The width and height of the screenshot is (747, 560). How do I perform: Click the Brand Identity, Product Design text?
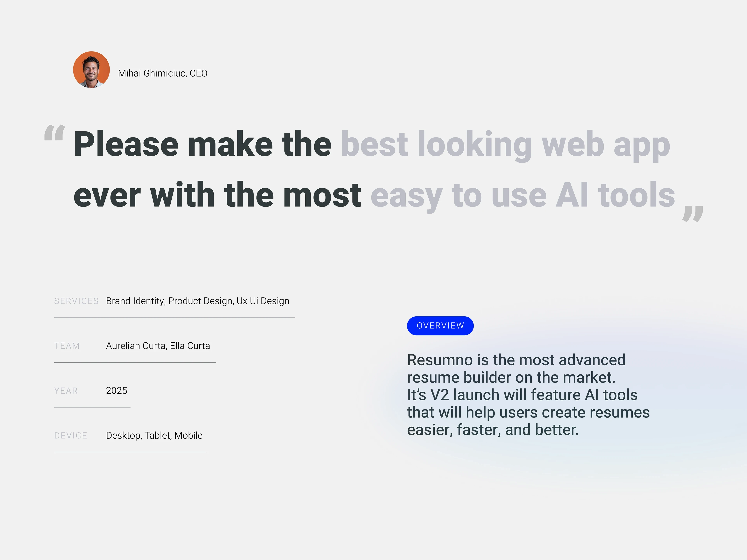coord(198,301)
